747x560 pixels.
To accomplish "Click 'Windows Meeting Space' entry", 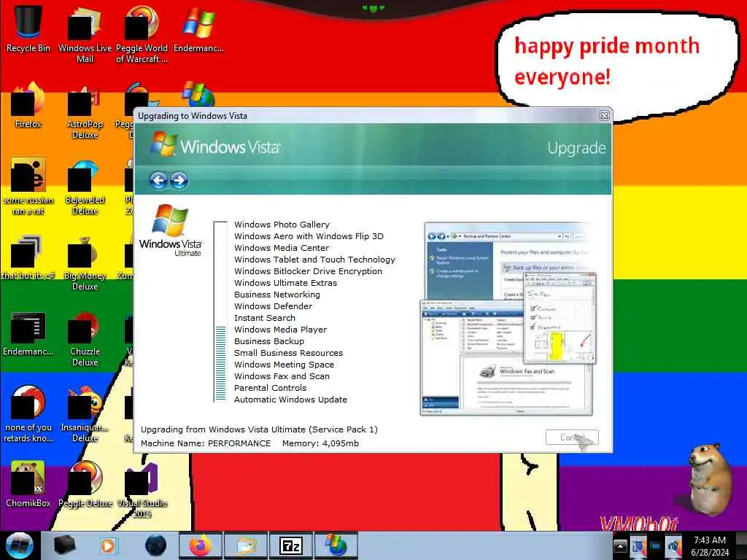I will pyautogui.click(x=284, y=365).
